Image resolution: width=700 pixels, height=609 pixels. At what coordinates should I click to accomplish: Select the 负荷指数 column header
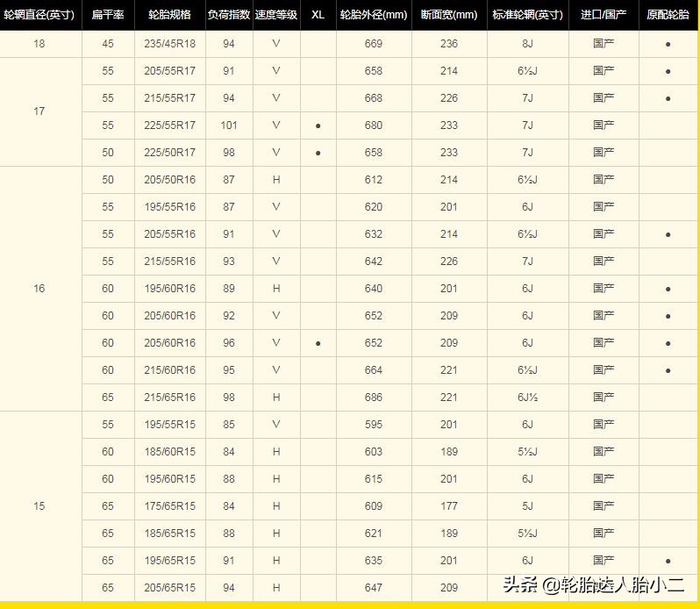[229, 15]
